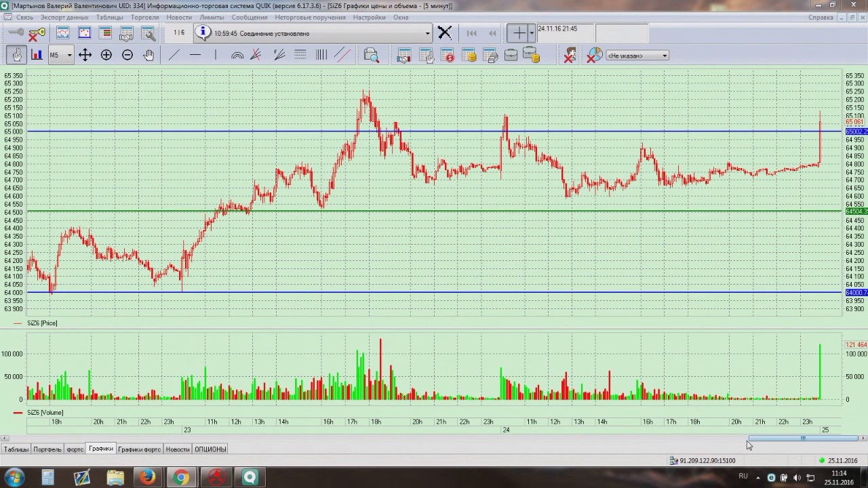Click the large black X button
This screenshot has height=488, width=868.
coord(445,33)
